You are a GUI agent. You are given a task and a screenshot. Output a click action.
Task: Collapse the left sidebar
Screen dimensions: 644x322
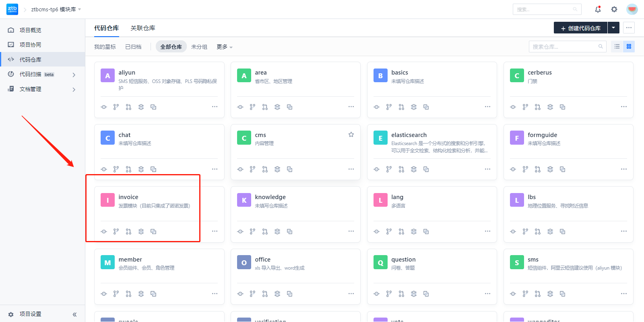[74, 314]
